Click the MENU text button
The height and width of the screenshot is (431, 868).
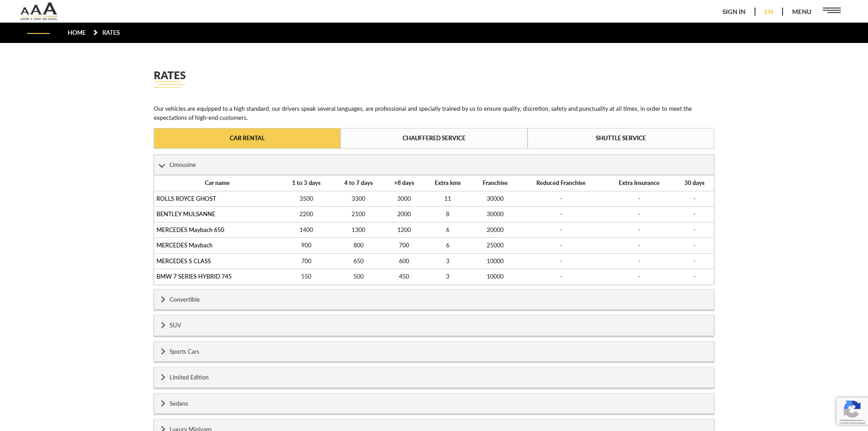coord(801,12)
